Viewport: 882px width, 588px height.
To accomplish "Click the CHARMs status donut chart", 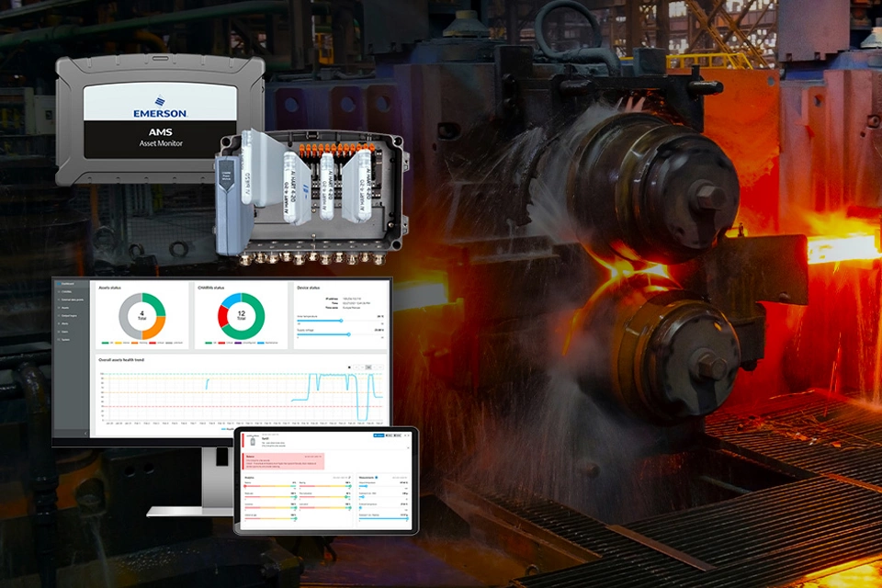I will click(240, 317).
